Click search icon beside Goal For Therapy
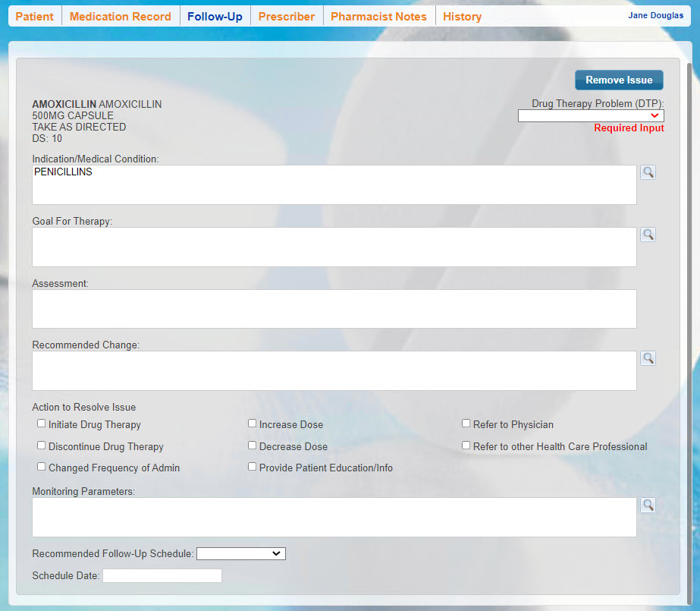 pyautogui.click(x=648, y=235)
